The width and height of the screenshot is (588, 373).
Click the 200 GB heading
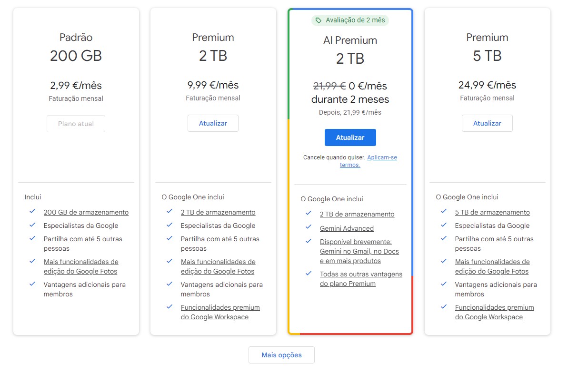click(x=76, y=56)
